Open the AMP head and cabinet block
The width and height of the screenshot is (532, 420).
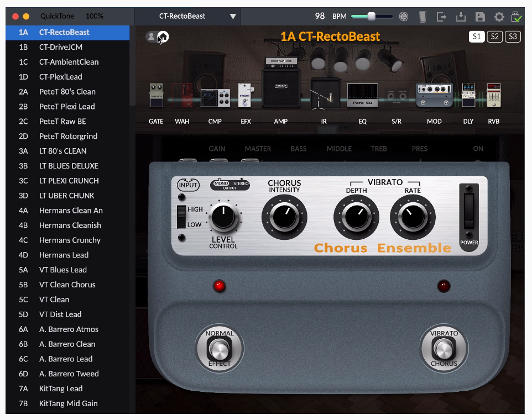pyautogui.click(x=281, y=82)
